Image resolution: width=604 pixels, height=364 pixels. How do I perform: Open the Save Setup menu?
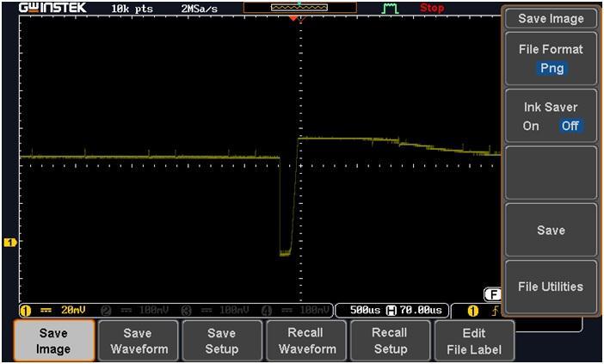pyautogui.click(x=222, y=341)
